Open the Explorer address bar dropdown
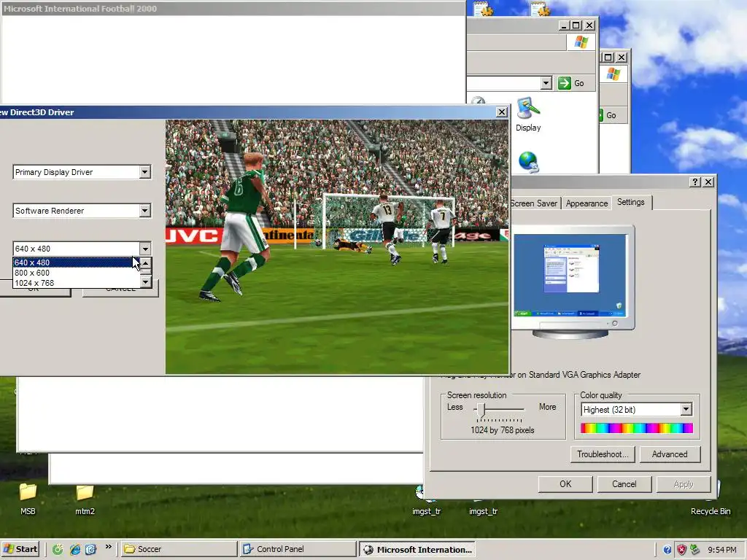The width and height of the screenshot is (747, 560). [x=546, y=83]
